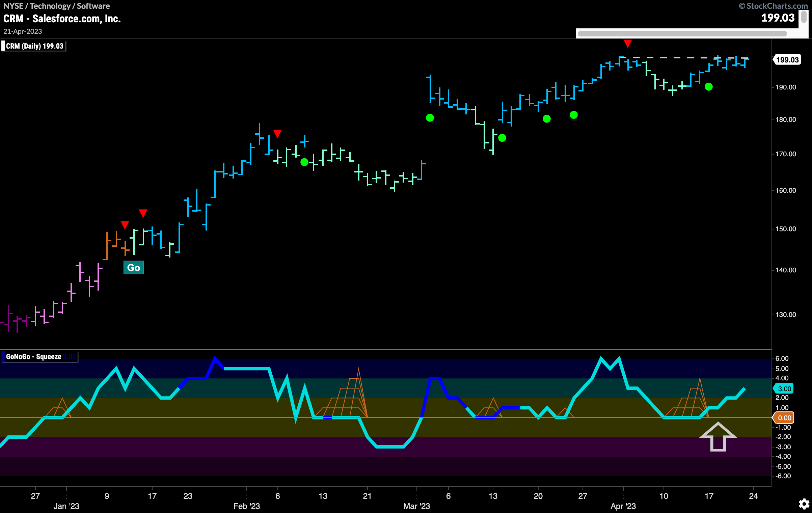
Task: Click the NYSE / Technology / Software header text
Action: pos(56,6)
